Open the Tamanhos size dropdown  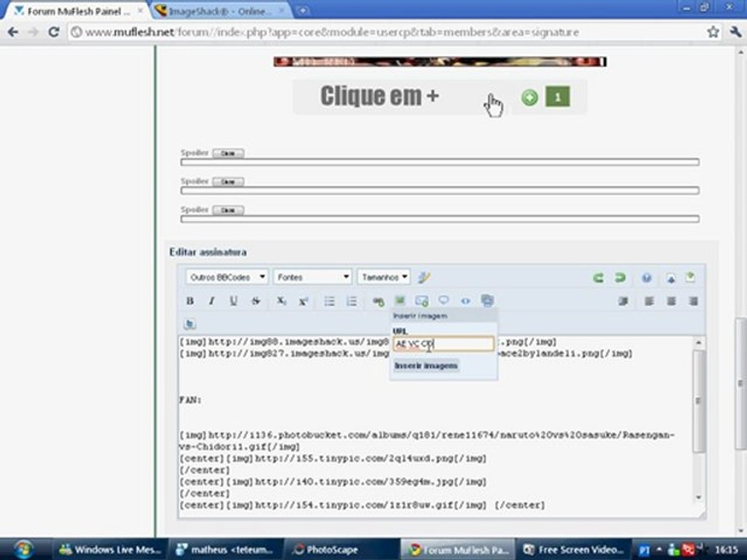(384, 277)
